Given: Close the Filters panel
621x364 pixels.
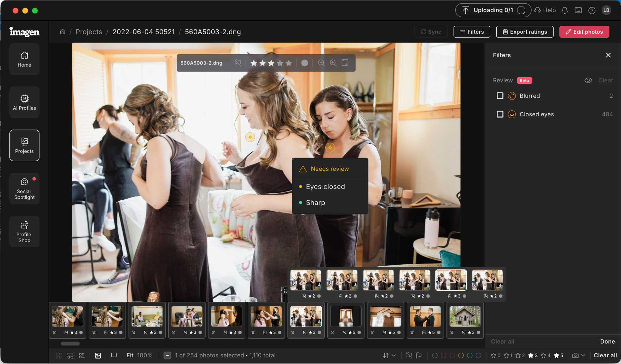Looking at the screenshot, I should pyautogui.click(x=608, y=55).
